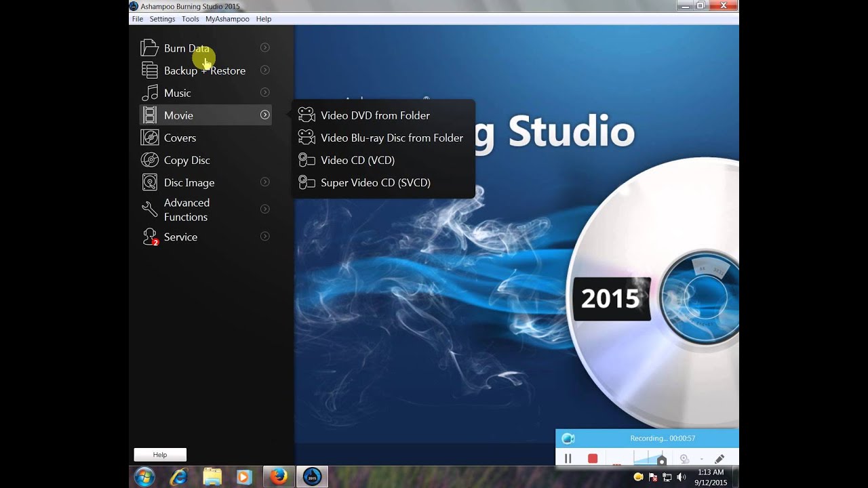Expand the Disc Image submenu arrow
The image size is (868, 488).
click(x=265, y=182)
